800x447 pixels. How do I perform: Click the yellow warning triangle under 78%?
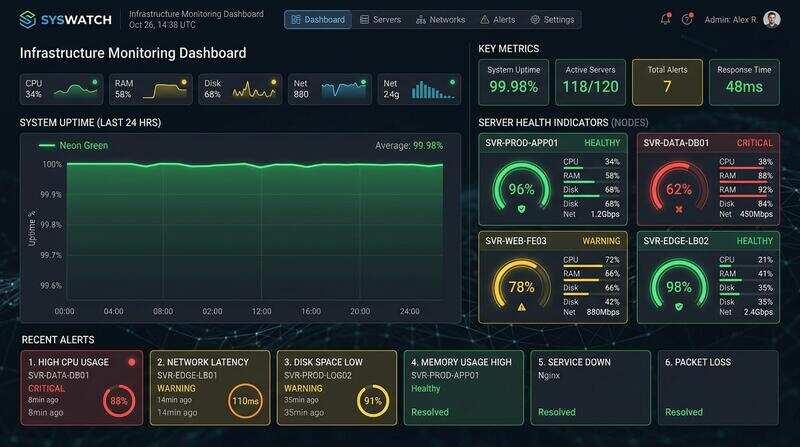(521, 307)
